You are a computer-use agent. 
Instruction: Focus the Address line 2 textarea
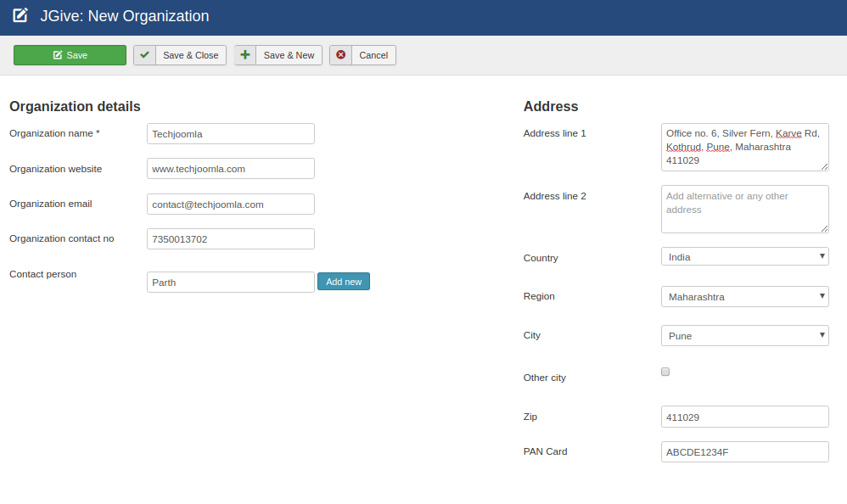pos(745,209)
